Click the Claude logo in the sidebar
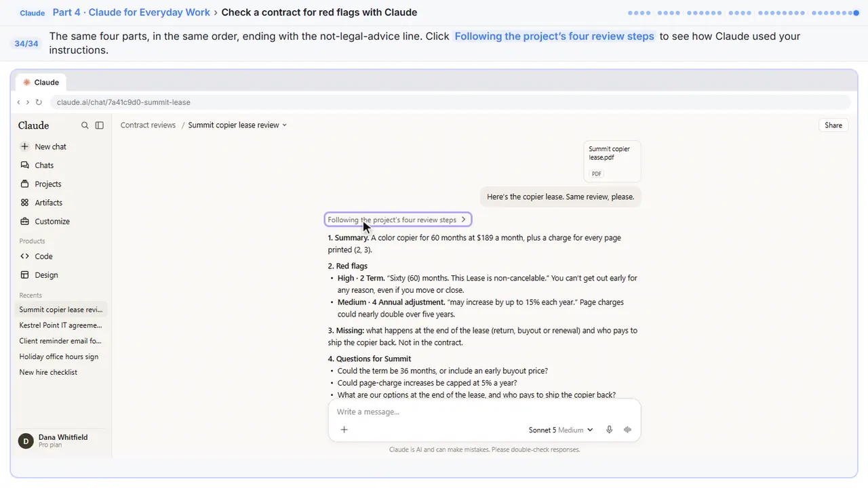 (34, 125)
